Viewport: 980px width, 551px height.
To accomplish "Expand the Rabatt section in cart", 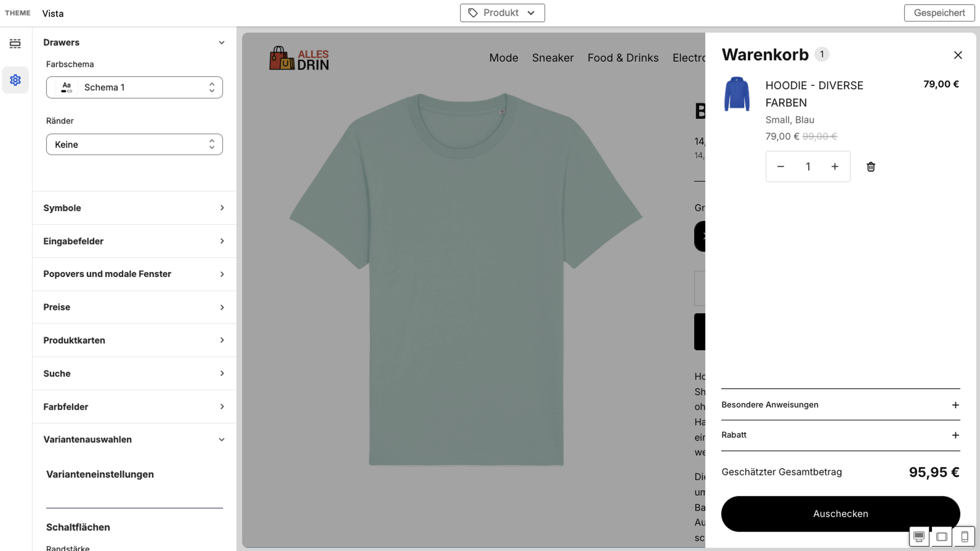I will pos(840,435).
